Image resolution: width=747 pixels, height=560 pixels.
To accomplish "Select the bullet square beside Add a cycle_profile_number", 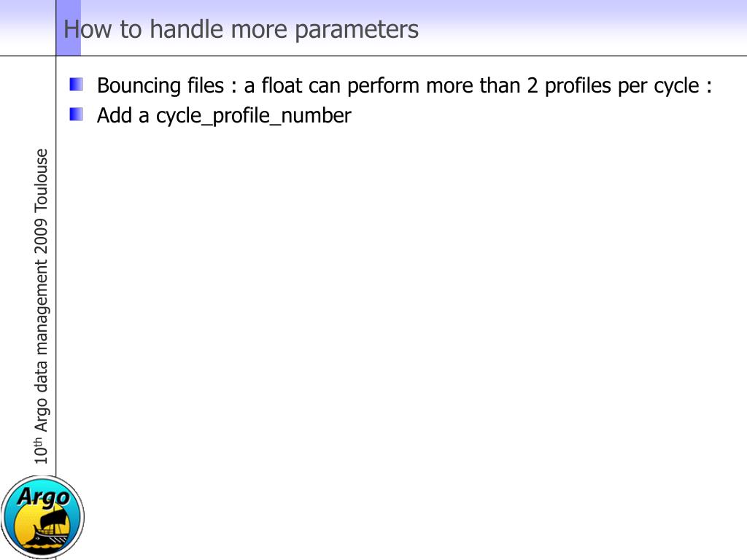I will (x=76, y=114).
